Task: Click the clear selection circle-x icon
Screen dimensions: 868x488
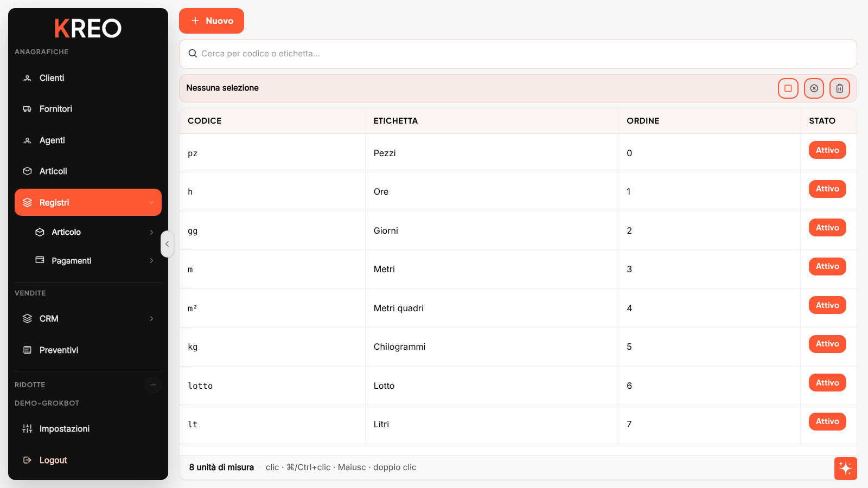Action: click(814, 88)
